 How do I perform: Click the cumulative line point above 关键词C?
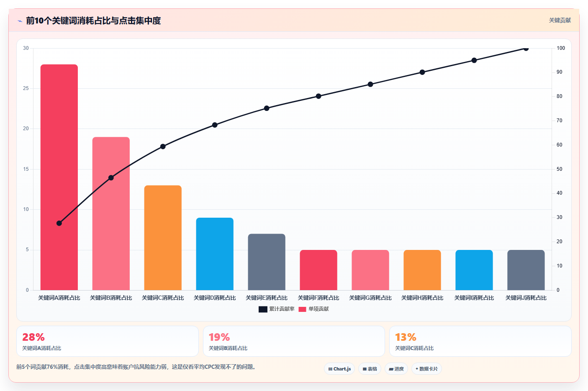(x=163, y=147)
